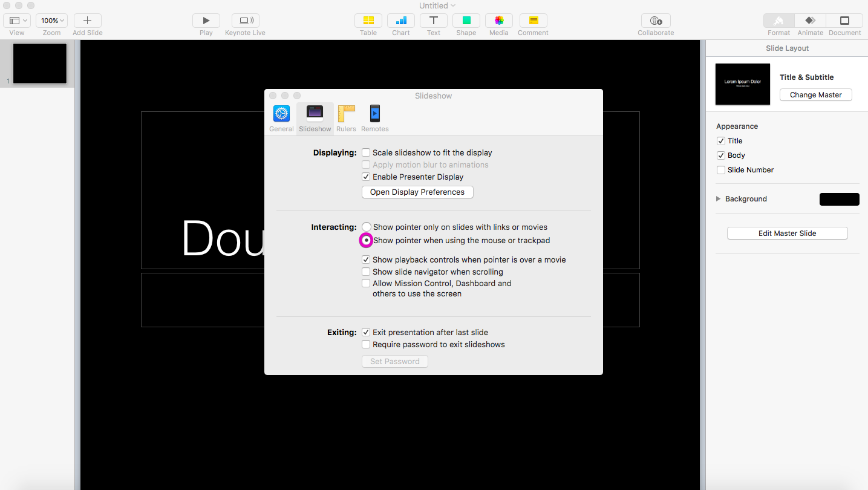Click the Collaborate icon
The width and height of the screenshot is (868, 490).
(x=656, y=21)
